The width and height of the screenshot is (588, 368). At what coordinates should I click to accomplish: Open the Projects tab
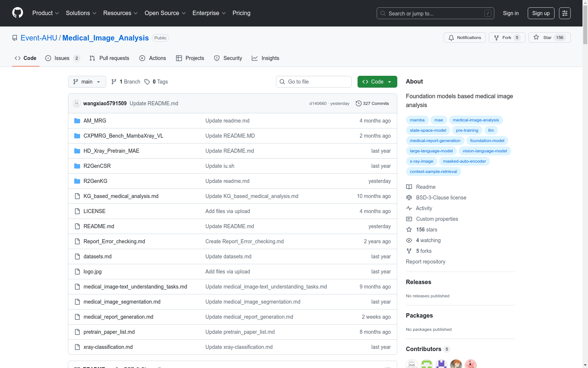[190, 58]
